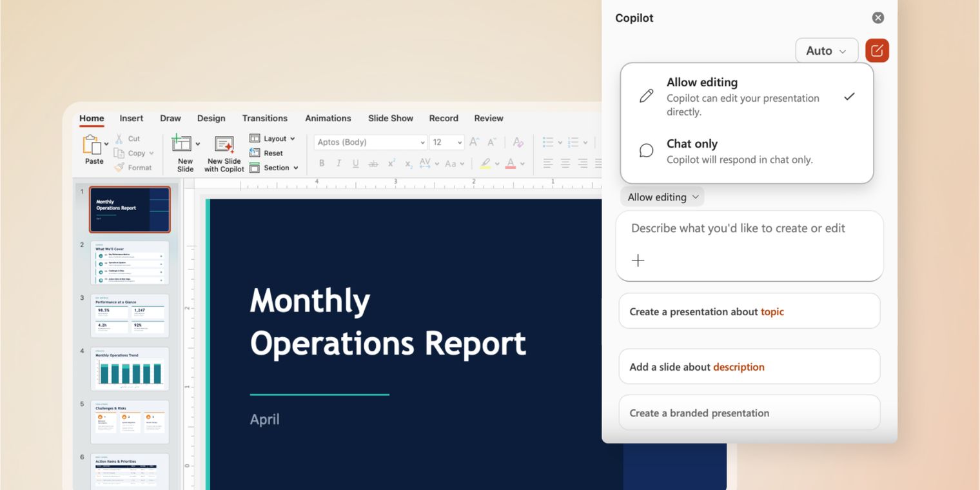Open the Slide Show tab
980x490 pixels.
point(391,118)
